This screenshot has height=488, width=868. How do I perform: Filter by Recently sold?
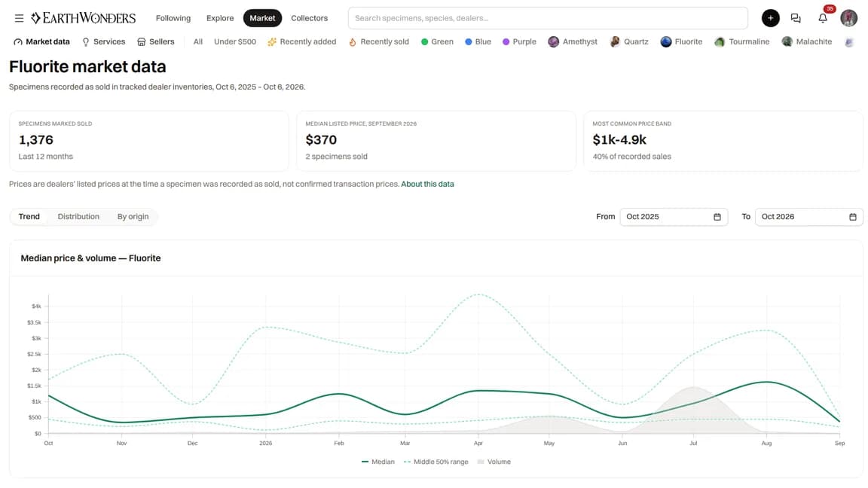coord(379,41)
